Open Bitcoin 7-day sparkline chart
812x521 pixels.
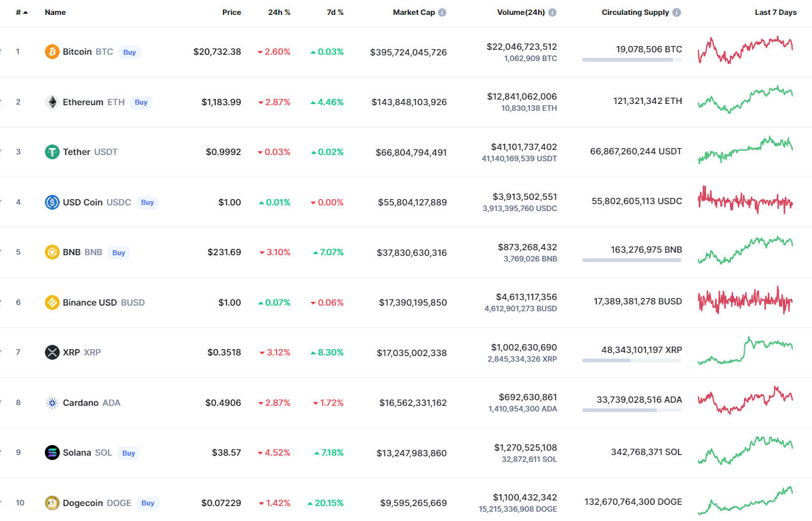coord(745,50)
